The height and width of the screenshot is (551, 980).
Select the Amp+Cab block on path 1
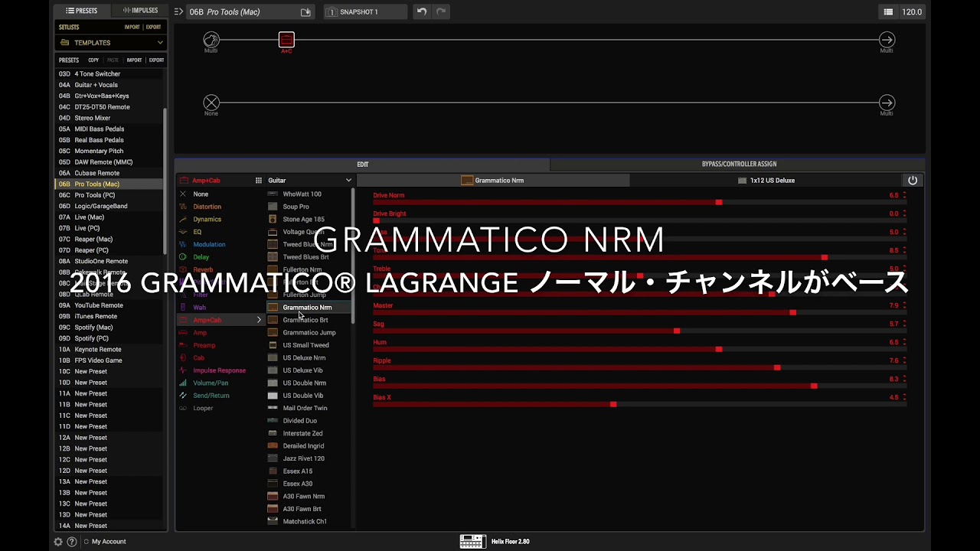click(x=286, y=40)
